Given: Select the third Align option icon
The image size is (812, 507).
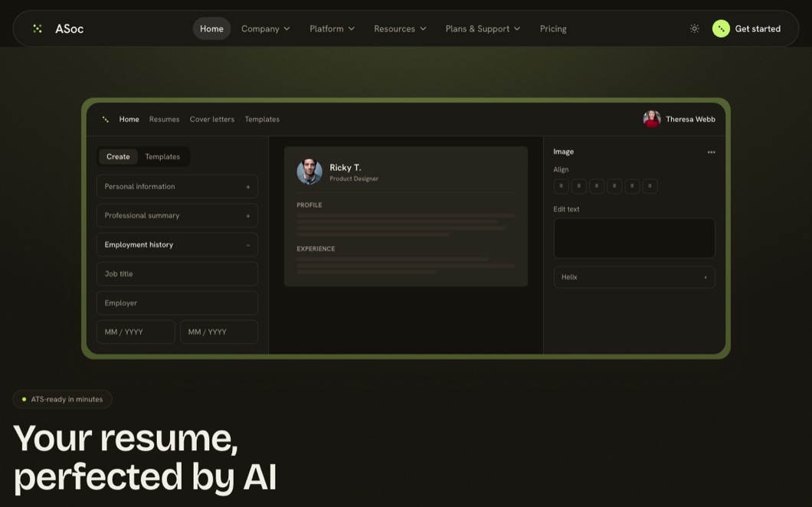Looking at the screenshot, I should pos(597,186).
